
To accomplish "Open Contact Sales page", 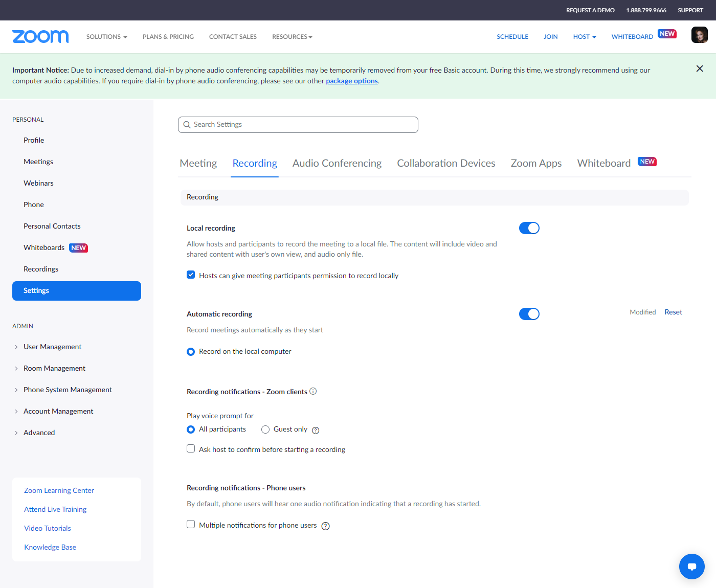I will pos(233,37).
